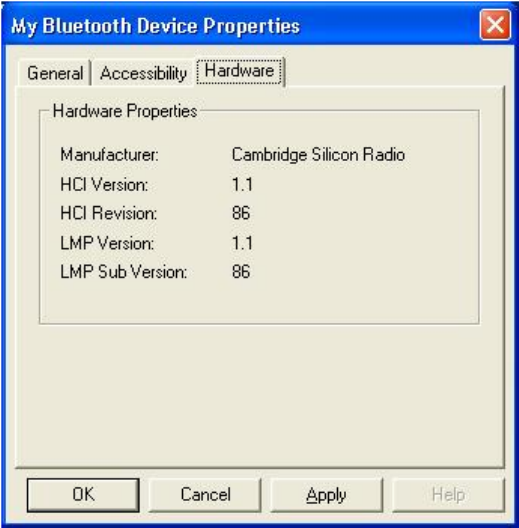This screenshot has height=528, width=519.
Task: Click the LMP Sub Version value 86
Action: pyautogui.click(x=241, y=271)
